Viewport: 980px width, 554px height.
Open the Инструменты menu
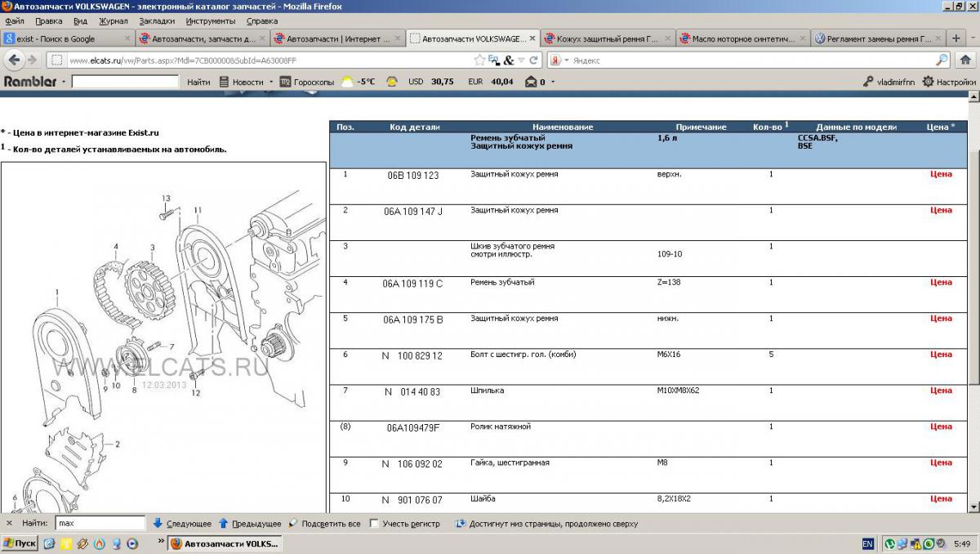click(x=211, y=21)
